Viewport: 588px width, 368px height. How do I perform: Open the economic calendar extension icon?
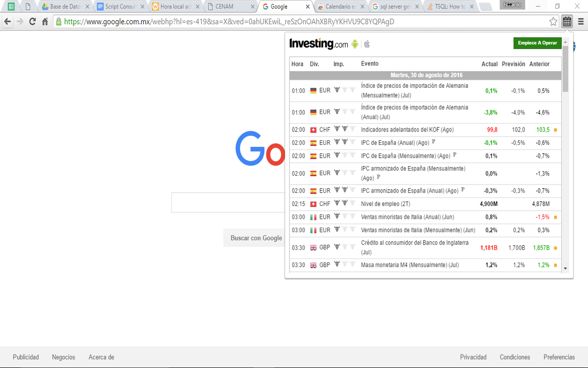tap(567, 22)
